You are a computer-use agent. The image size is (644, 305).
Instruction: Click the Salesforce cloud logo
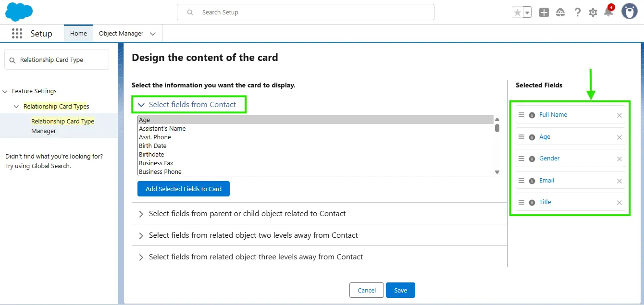pos(19,12)
